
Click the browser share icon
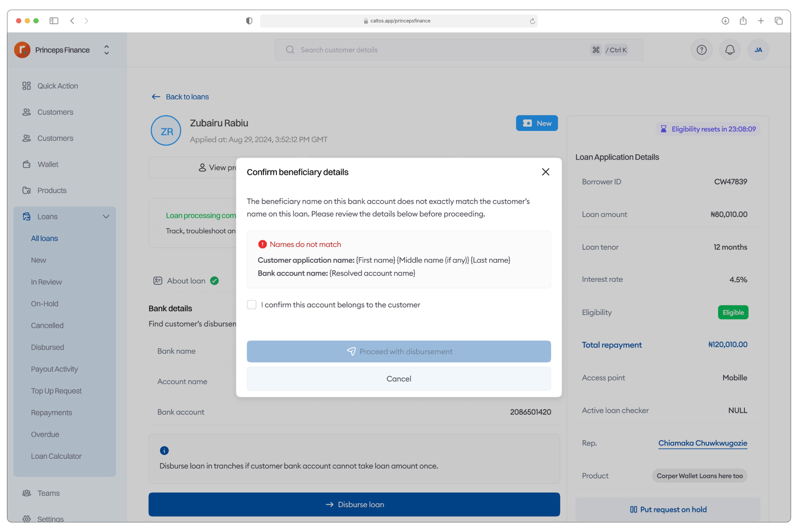coord(743,21)
